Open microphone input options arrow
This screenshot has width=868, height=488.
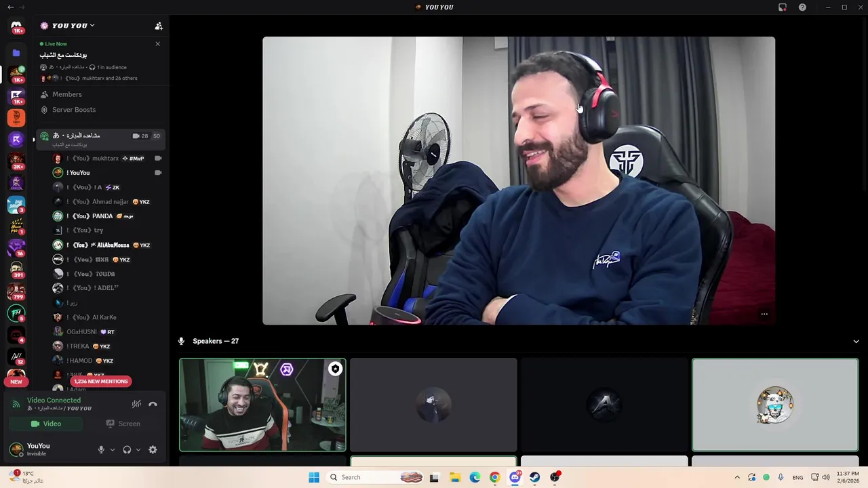click(x=113, y=449)
